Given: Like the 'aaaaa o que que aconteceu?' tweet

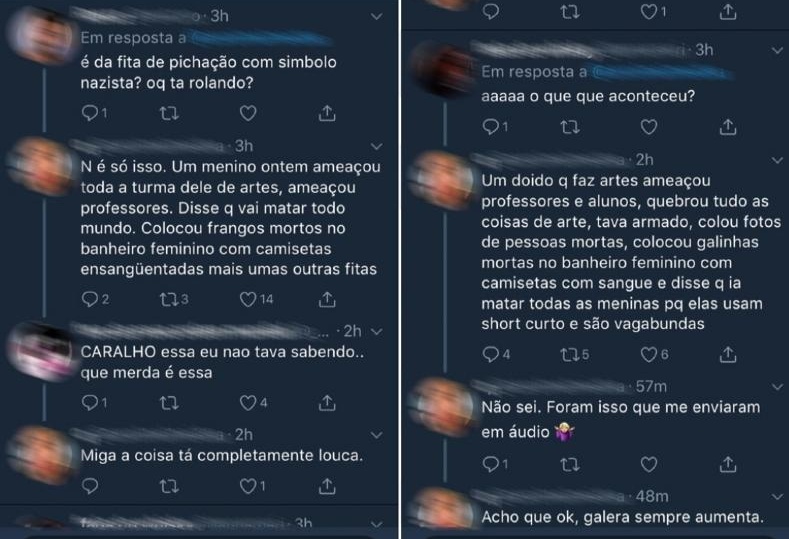Looking at the screenshot, I should pyautogui.click(x=649, y=127).
